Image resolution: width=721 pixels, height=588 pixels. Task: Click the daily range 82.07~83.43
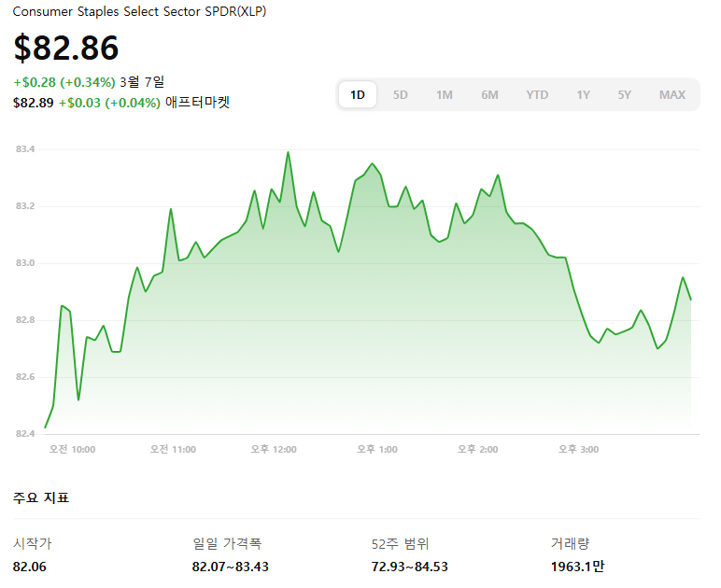[x=231, y=567]
